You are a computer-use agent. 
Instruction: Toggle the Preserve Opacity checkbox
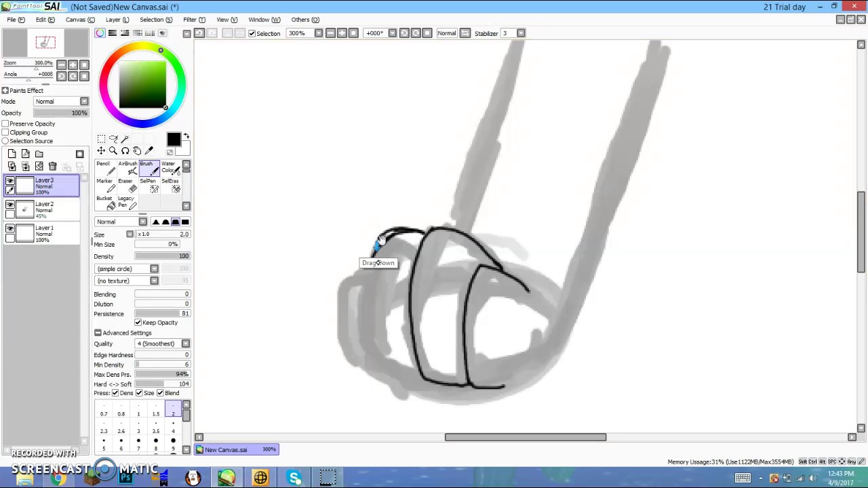[5, 124]
